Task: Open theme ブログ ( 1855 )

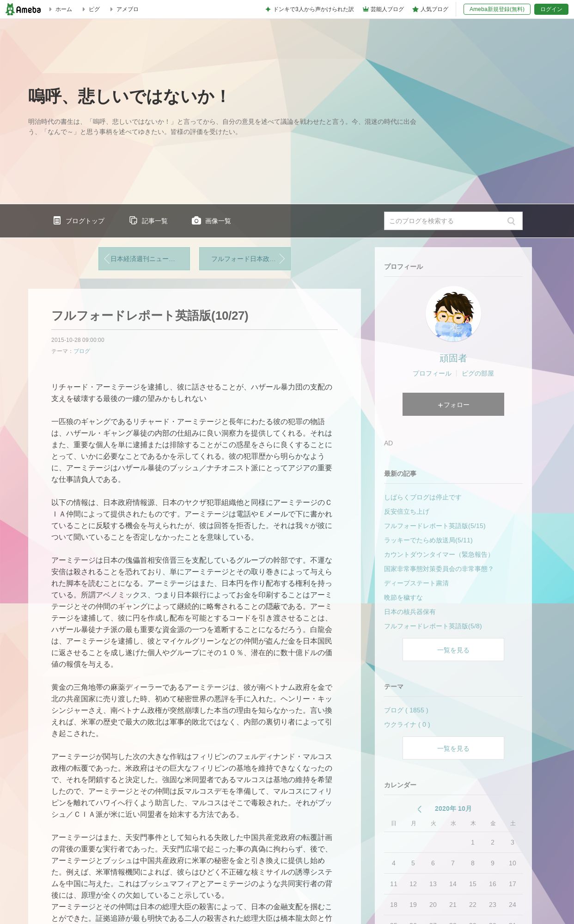Action: click(x=406, y=710)
